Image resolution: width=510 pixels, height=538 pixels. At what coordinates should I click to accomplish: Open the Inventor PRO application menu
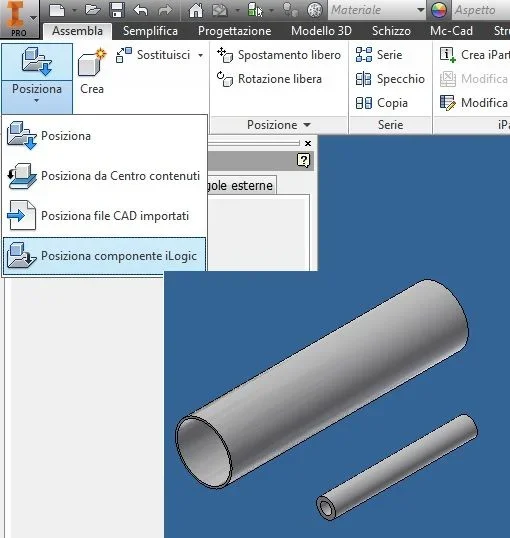coord(19,19)
